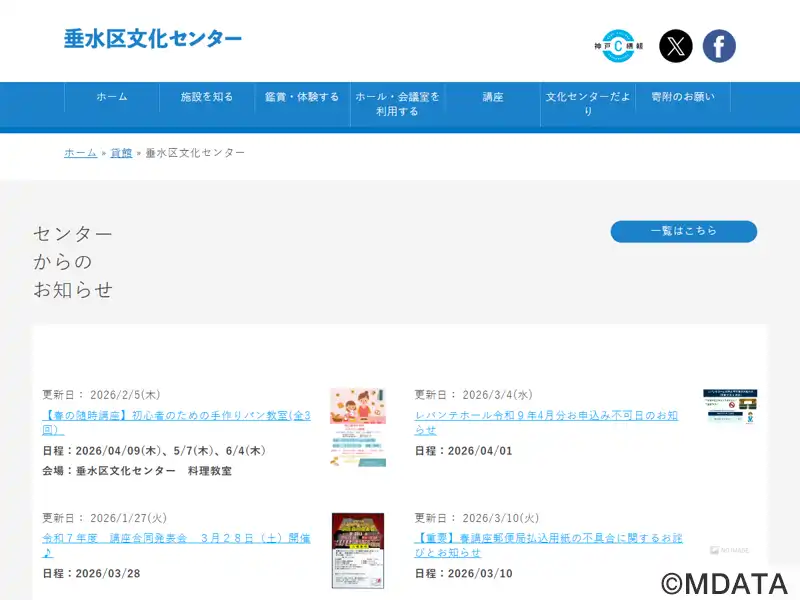Open the ホーム navigation menu item
Viewport: 800px width, 600px height.
tap(112, 97)
